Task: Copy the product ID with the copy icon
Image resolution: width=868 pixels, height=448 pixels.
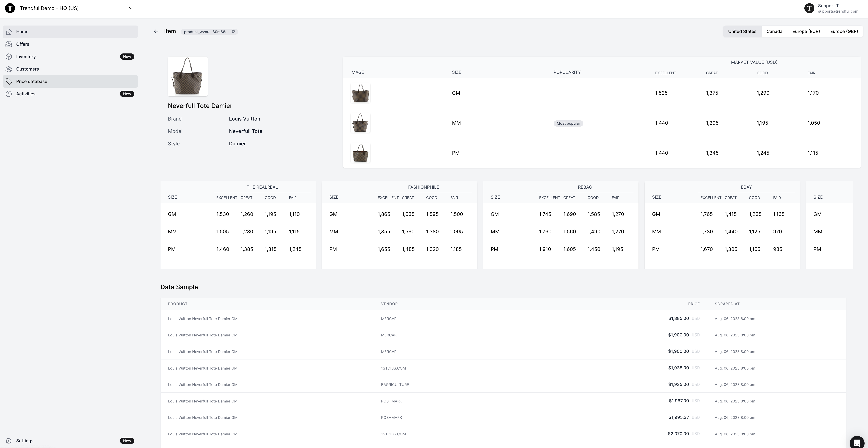Action: pos(233,31)
